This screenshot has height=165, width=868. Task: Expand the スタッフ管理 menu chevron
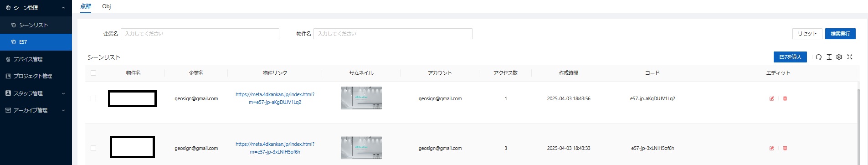click(x=63, y=93)
